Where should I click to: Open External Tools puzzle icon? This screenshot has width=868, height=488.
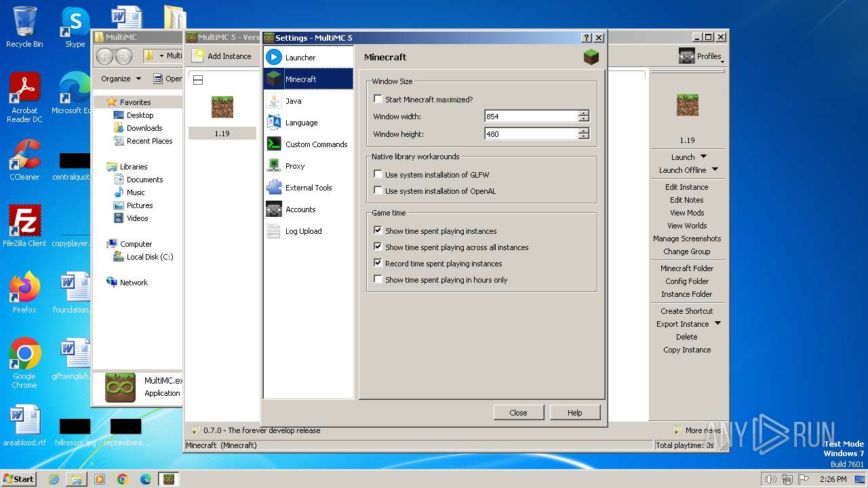tap(274, 187)
